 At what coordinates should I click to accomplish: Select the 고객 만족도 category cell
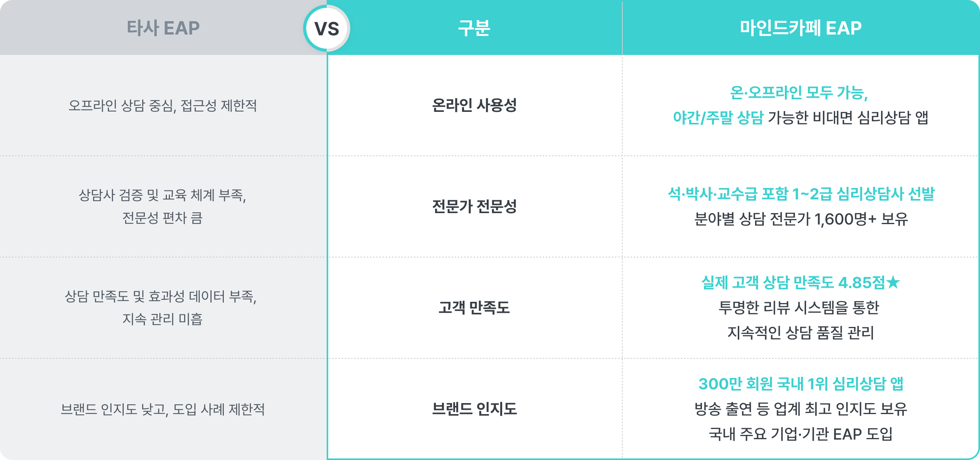pyautogui.click(x=474, y=307)
